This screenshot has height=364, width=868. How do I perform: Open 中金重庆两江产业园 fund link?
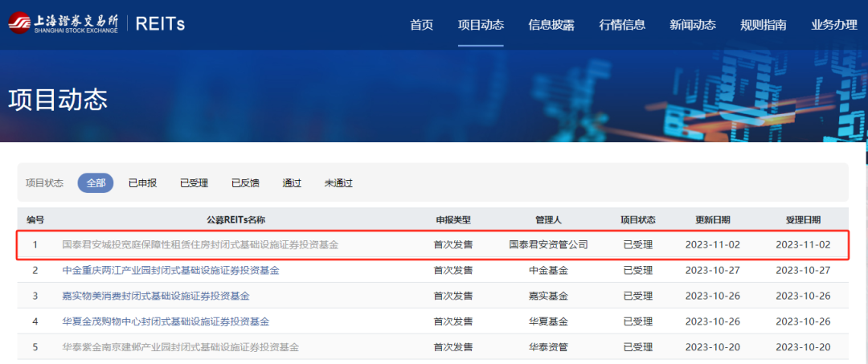[x=171, y=271]
